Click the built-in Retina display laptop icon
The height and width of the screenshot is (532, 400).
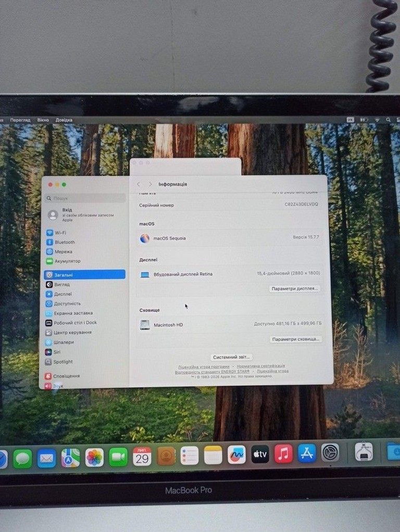tap(145, 275)
